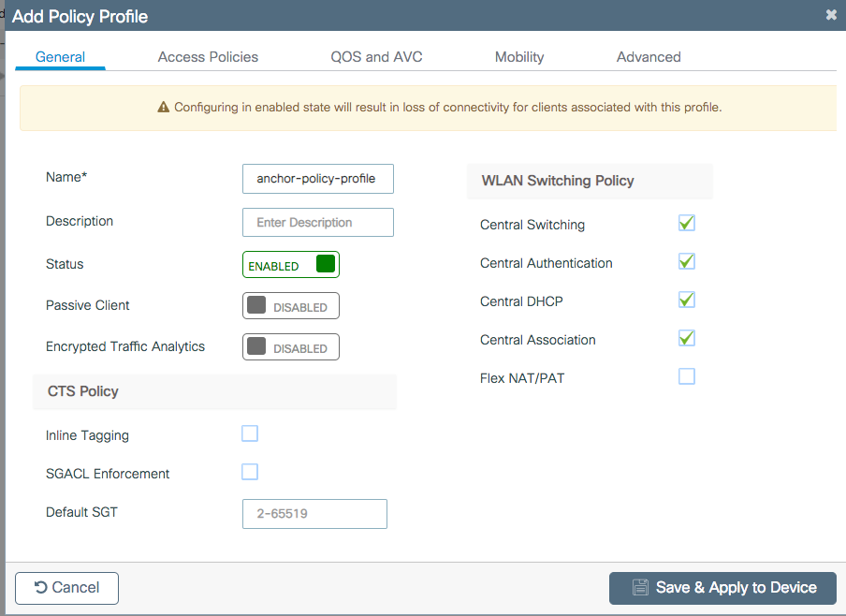Open the QOS and AVC tab
Image resolution: width=846 pixels, height=616 pixels.
tap(376, 57)
